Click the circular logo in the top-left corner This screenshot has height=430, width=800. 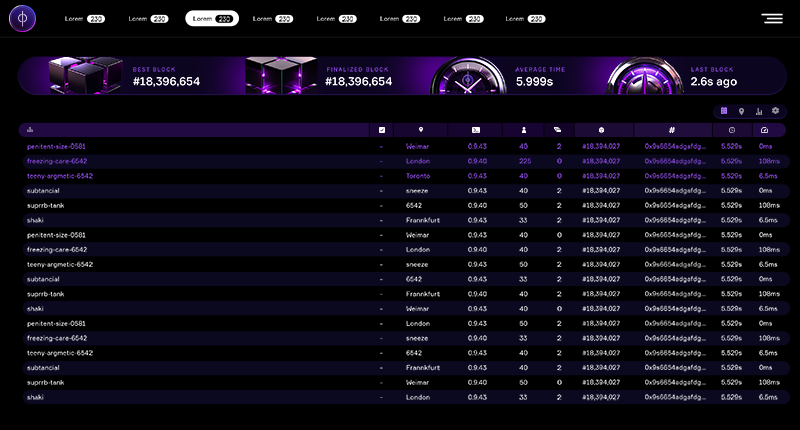tap(21, 18)
